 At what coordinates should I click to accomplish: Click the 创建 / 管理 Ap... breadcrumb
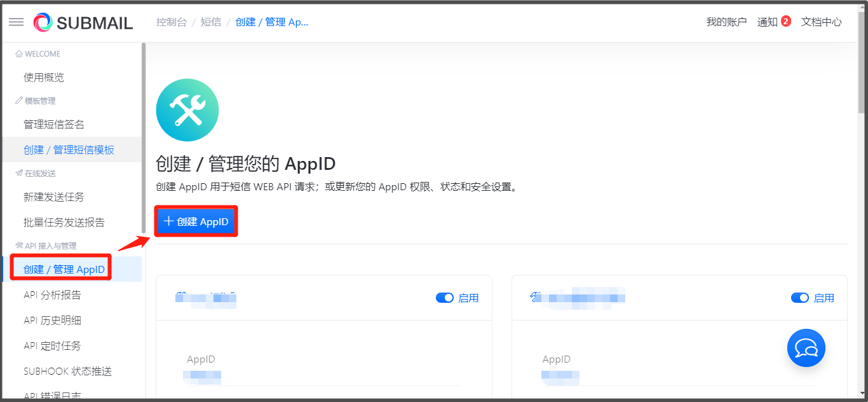click(272, 22)
